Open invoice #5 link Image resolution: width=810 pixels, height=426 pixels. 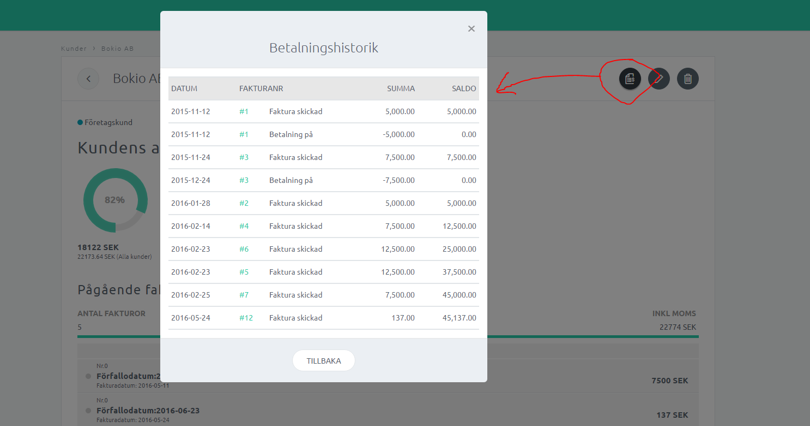click(244, 272)
